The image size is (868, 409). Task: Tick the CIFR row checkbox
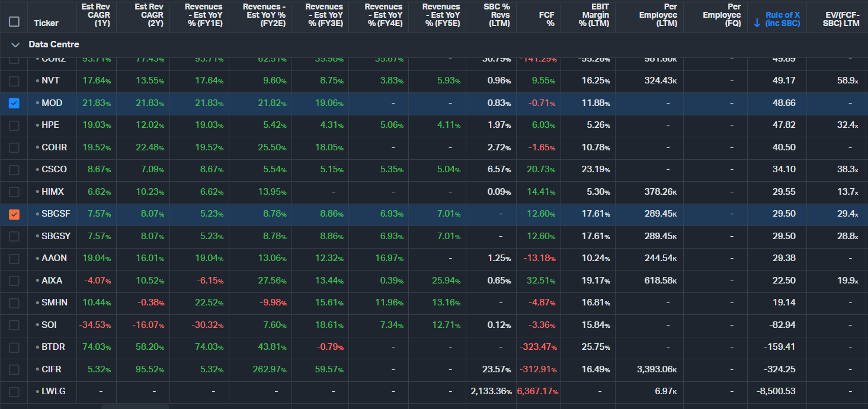[14, 369]
